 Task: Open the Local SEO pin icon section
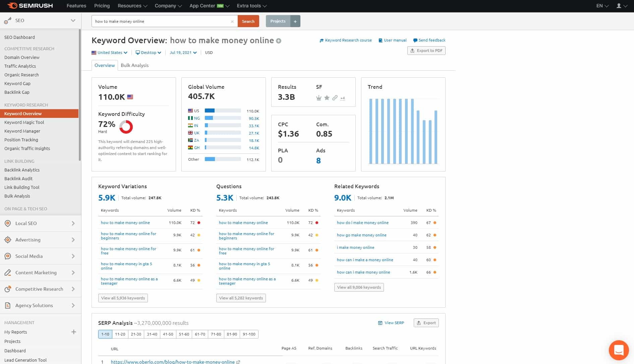pyautogui.click(x=8, y=223)
